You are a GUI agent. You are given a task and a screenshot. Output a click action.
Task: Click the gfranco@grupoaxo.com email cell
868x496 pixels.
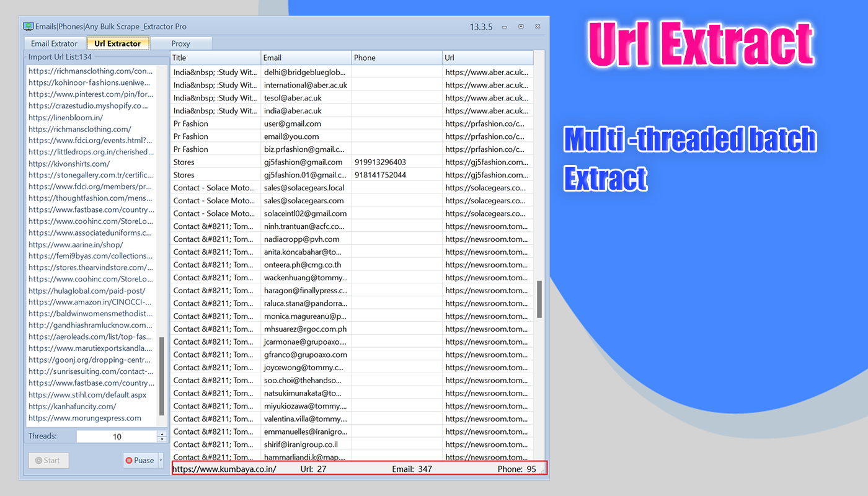coord(306,355)
